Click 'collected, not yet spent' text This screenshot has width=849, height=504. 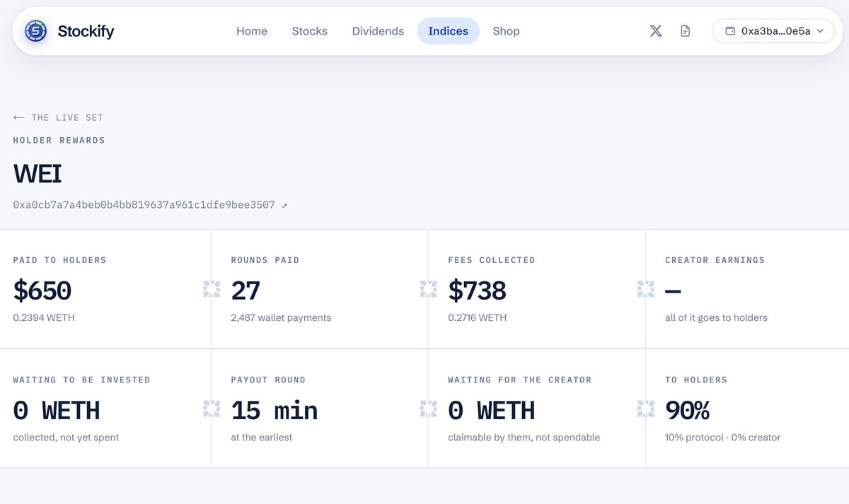click(x=66, y=438)
